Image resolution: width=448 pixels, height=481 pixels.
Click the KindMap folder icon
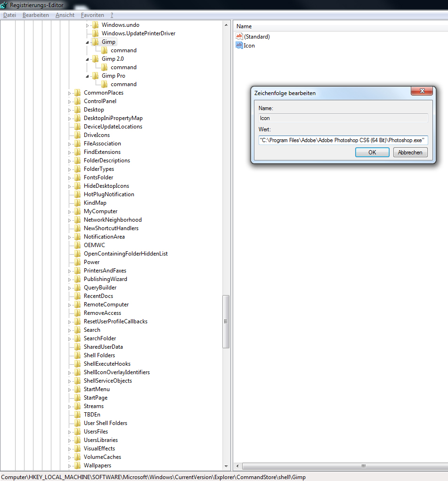78,203
